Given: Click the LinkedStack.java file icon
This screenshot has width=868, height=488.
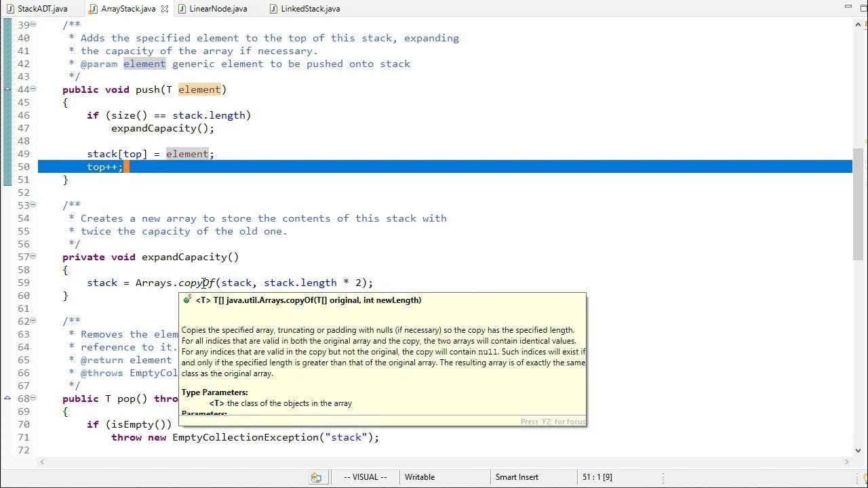Looking at the screenshot, I should point(273,9).
